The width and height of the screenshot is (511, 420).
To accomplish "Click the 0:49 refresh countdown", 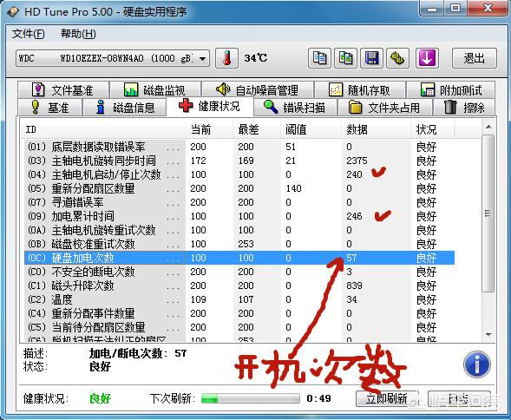I will coord(318,398).
